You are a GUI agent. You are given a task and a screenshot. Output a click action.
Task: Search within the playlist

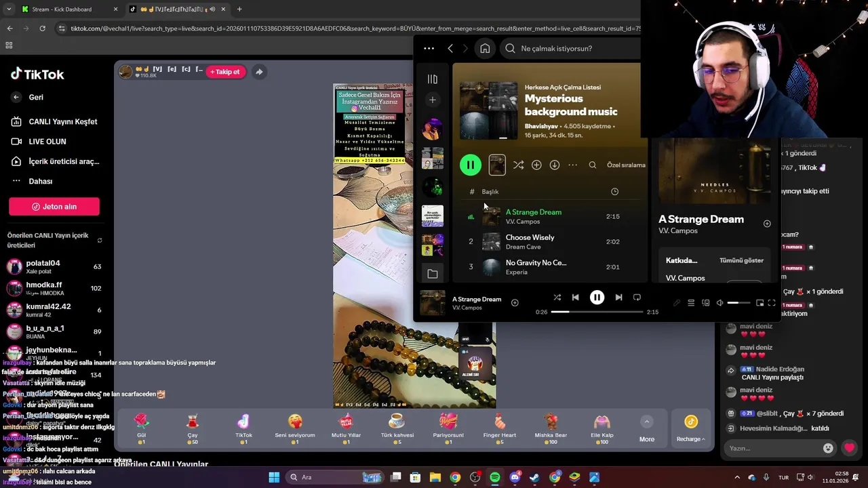(592, 165)
